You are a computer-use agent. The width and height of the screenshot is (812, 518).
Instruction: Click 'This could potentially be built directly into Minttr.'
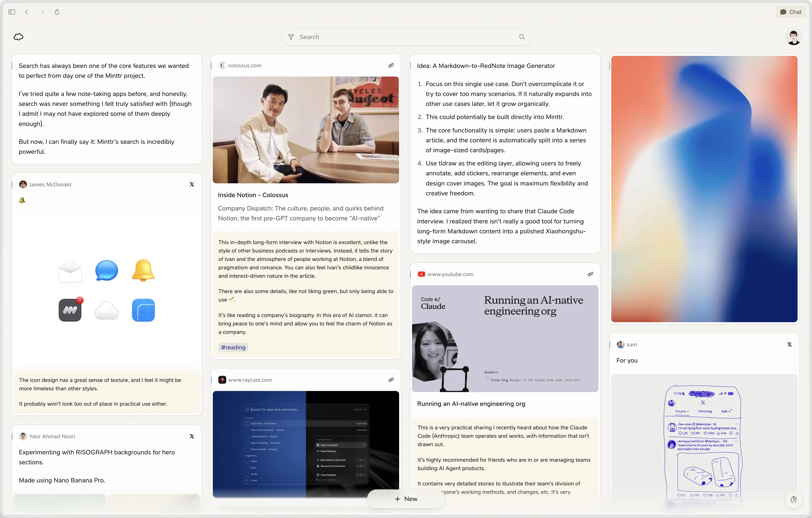(495, 117)
